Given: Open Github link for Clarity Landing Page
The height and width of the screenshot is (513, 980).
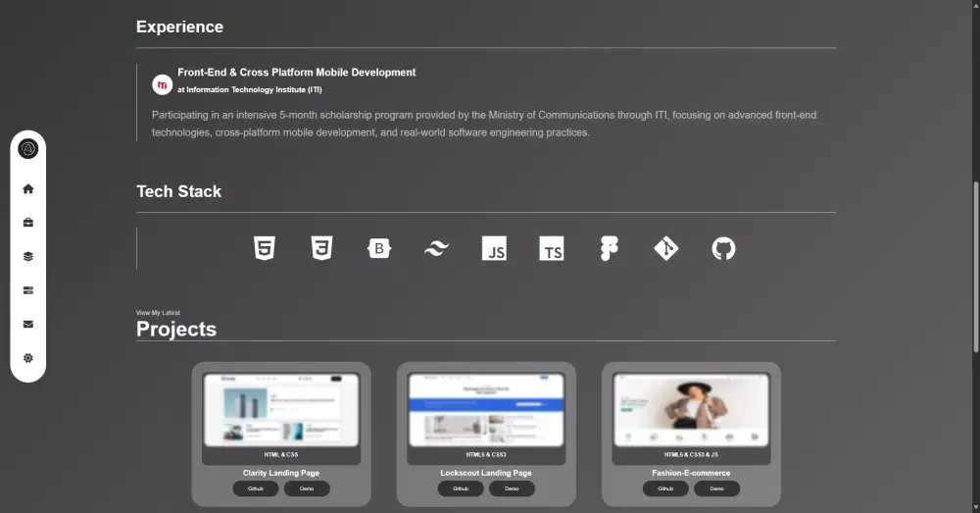Looking at the screenshot, I should (x=256, y=488).
